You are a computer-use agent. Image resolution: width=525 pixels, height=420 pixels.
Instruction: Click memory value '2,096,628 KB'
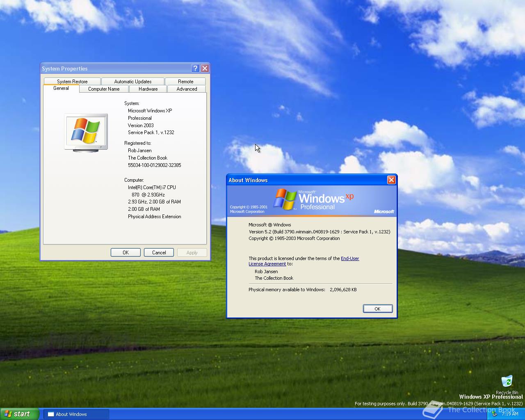point(343,290)
